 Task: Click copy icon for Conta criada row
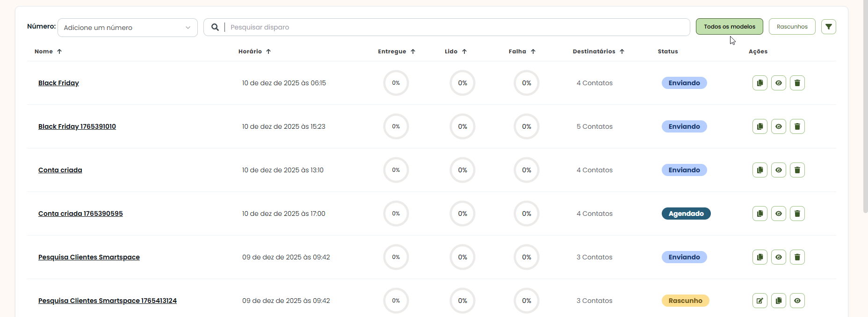759,170
